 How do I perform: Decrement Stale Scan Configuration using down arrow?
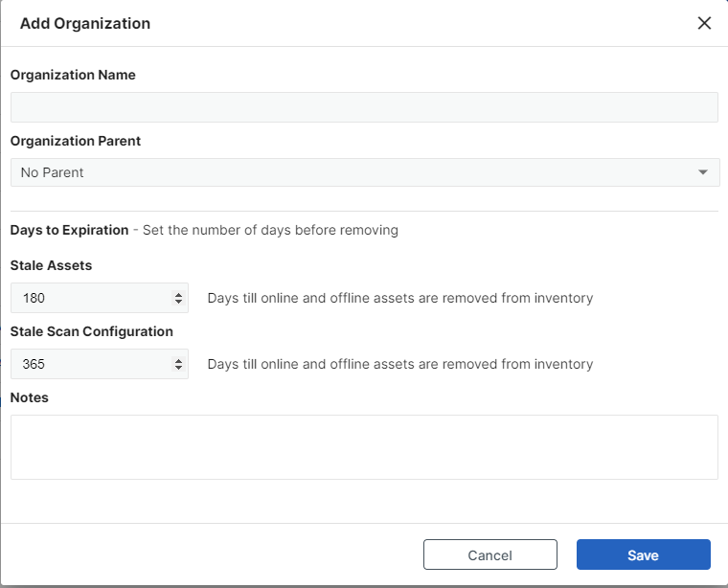click(x=178, y=369)
